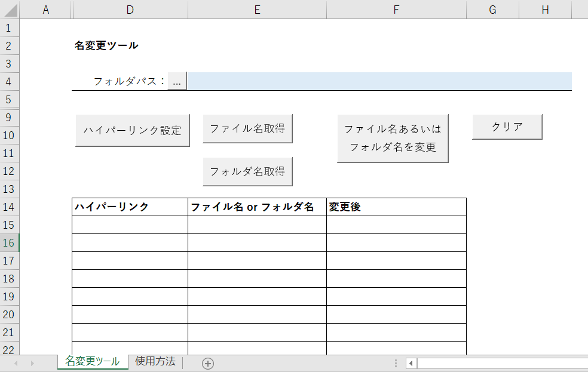Click the 変更後 column cell in row 21
The image size is (588, 372).
[x=396, y=332]
